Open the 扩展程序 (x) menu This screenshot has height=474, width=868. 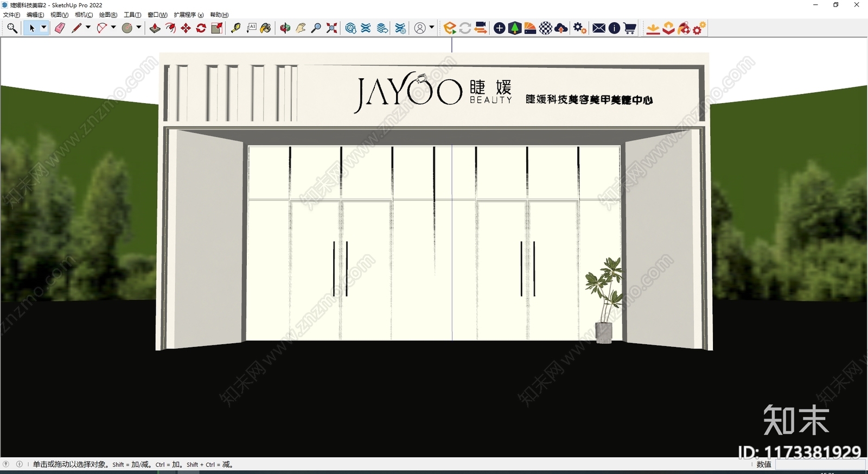pos(189,15)
